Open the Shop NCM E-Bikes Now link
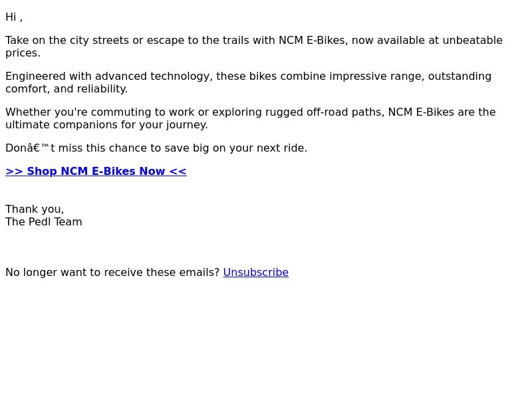This screenshot has width=532, height=399. pyautogui.click(x=96, y=172)
